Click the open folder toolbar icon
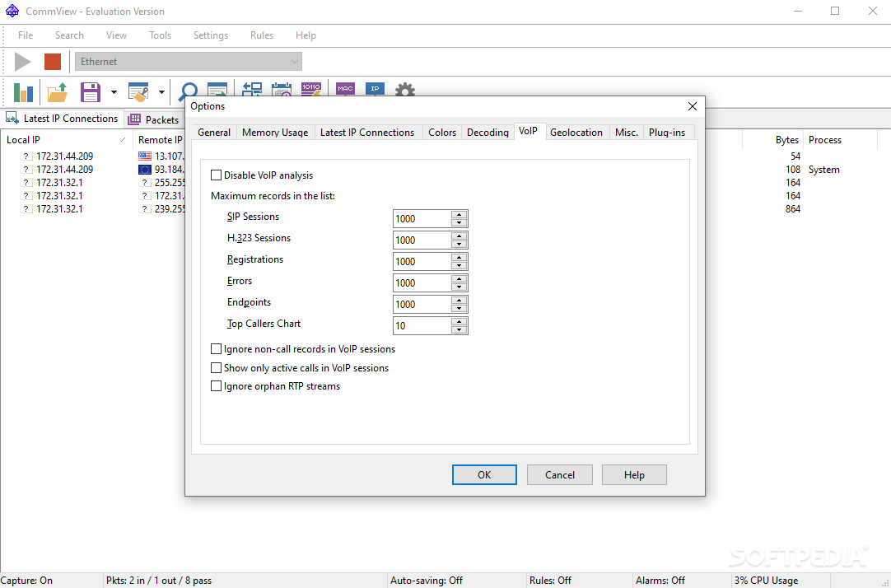The image size is (891, 588). tap(58, 92)
